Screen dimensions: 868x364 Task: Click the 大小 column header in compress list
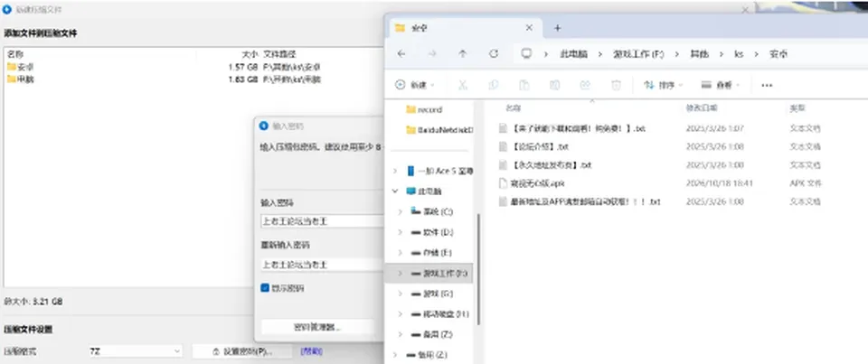[250, 54]
